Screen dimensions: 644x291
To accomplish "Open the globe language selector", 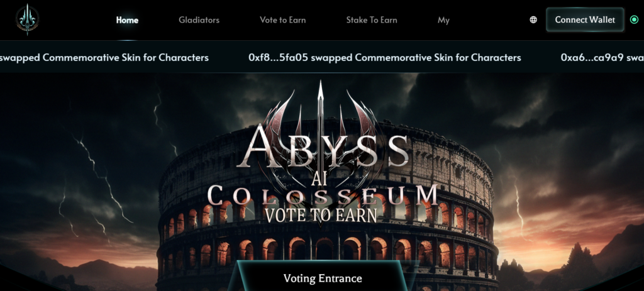I will (533, 19).
